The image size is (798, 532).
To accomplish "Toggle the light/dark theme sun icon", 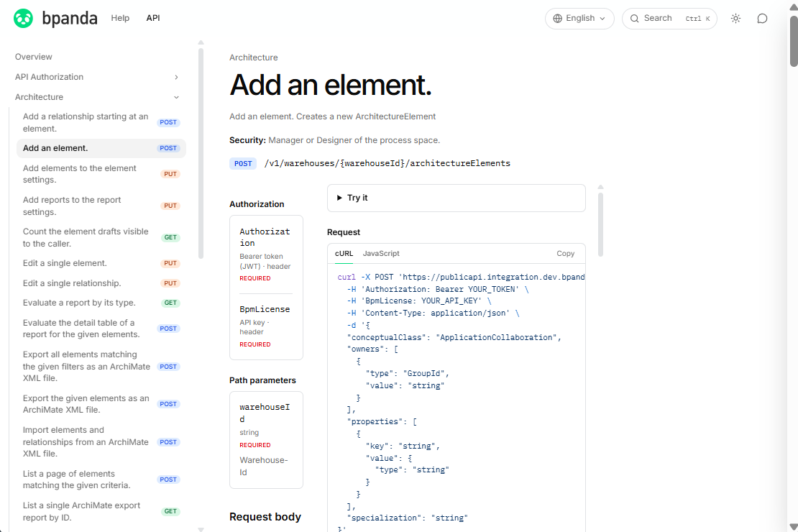I will click(735, 18).
